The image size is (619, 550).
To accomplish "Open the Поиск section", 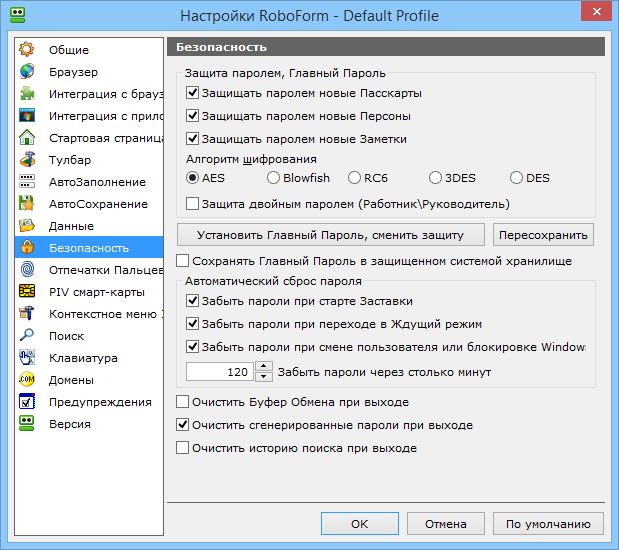I will pyautogui.click(x=89, y=336).
